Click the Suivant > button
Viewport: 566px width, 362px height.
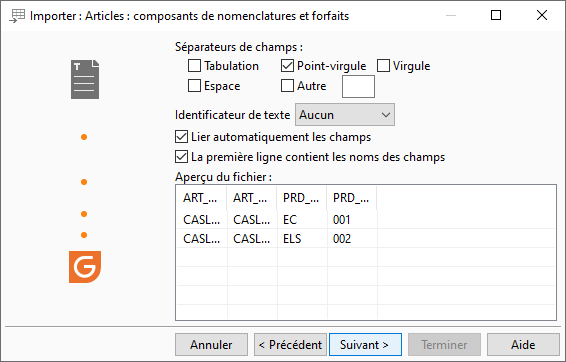pyautogui.click(x=365, y=345)
